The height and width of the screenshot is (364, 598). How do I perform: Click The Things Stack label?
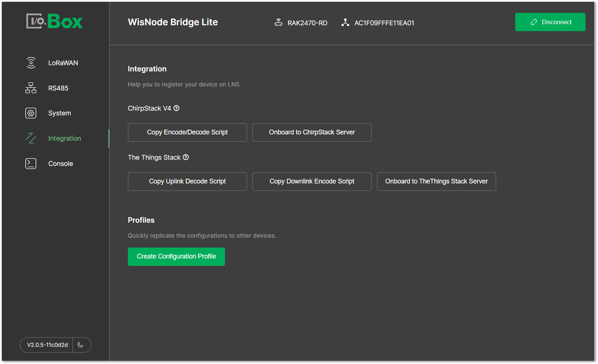click(x=154, y=157)
